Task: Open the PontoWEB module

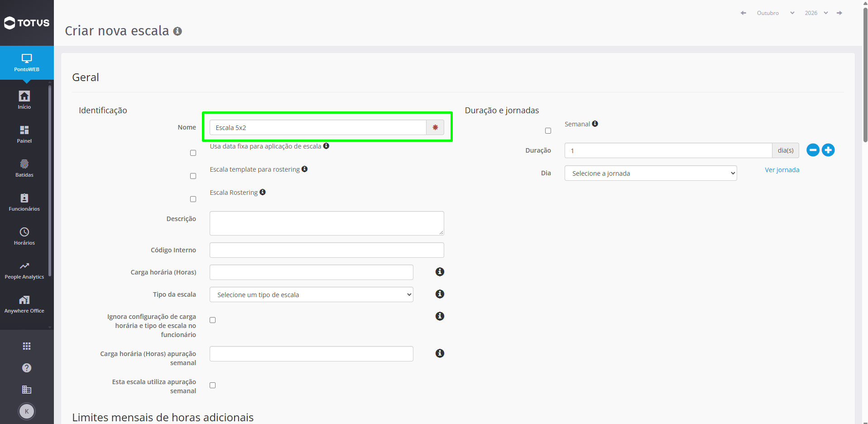Action: coord(27,63)
